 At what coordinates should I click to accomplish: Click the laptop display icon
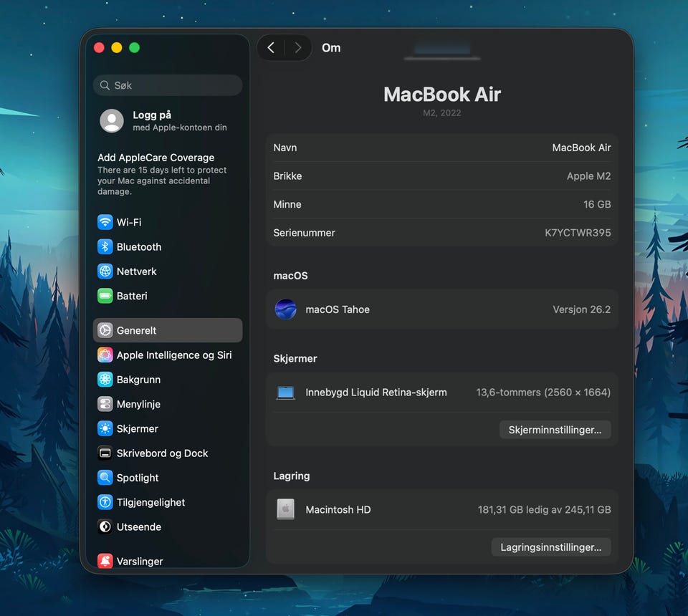point(286,393)
